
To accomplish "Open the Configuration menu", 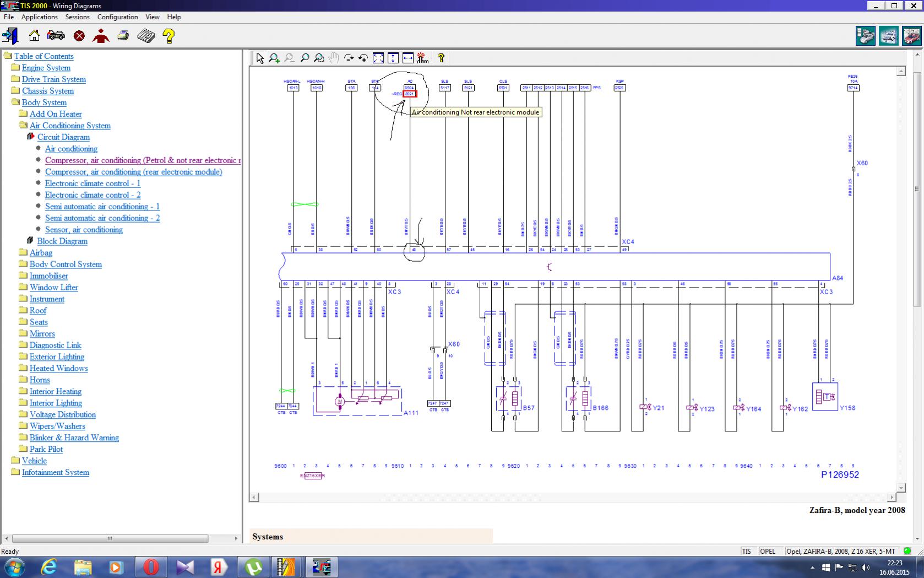I will click(117, 17).
